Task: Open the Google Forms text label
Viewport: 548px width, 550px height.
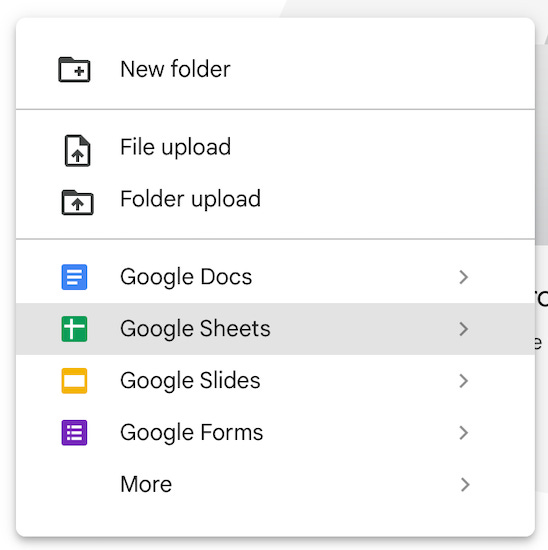Action: [x=192, y=432]
